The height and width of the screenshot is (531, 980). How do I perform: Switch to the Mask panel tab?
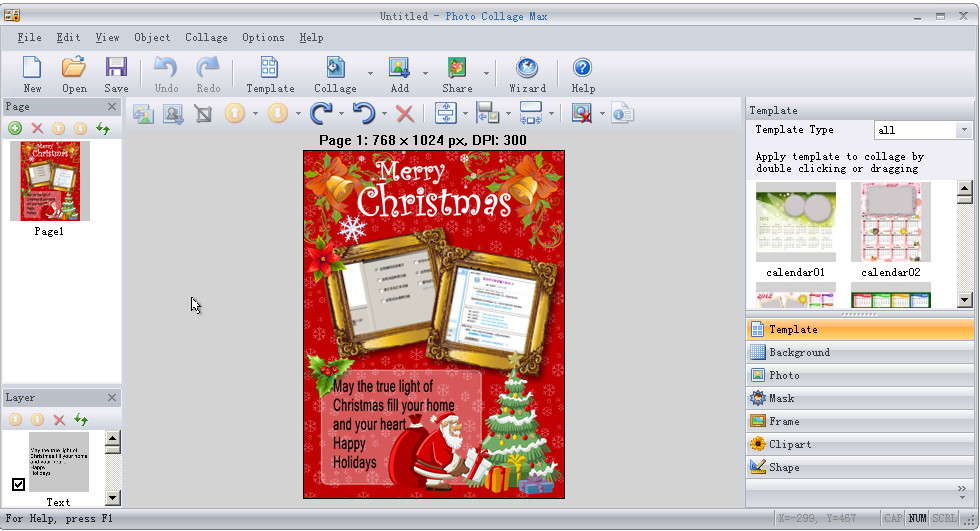coord(860,399)
